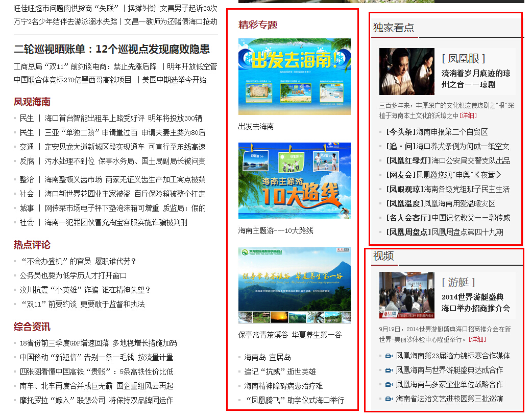
Task: Click video icon beside 海南省法治文艺进校园第三批巡演
Action: pos(388,399)
